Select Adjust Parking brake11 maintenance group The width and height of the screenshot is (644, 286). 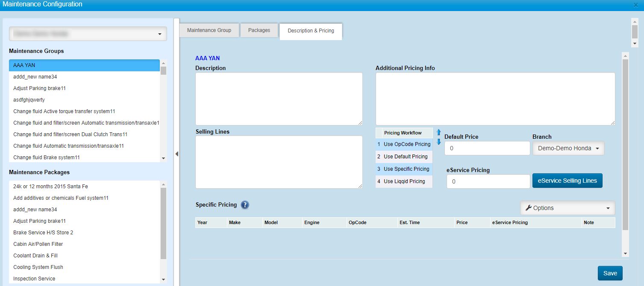pyautogui.click(x=39, y=88)
